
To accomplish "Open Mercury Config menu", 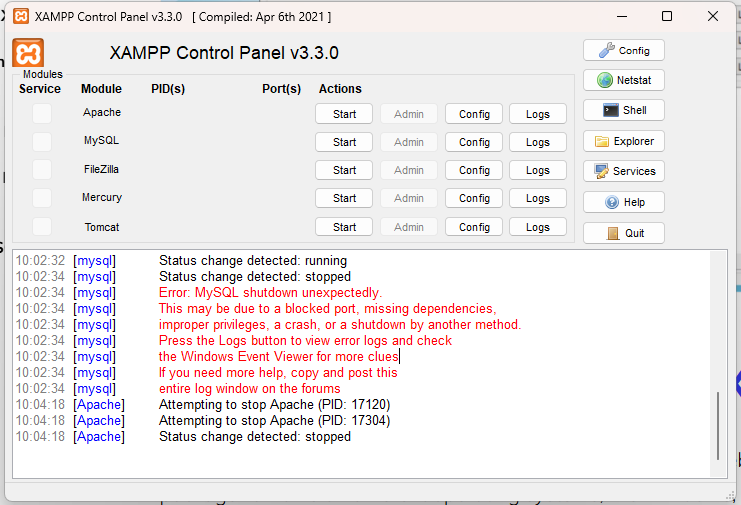I will (474, 198).
